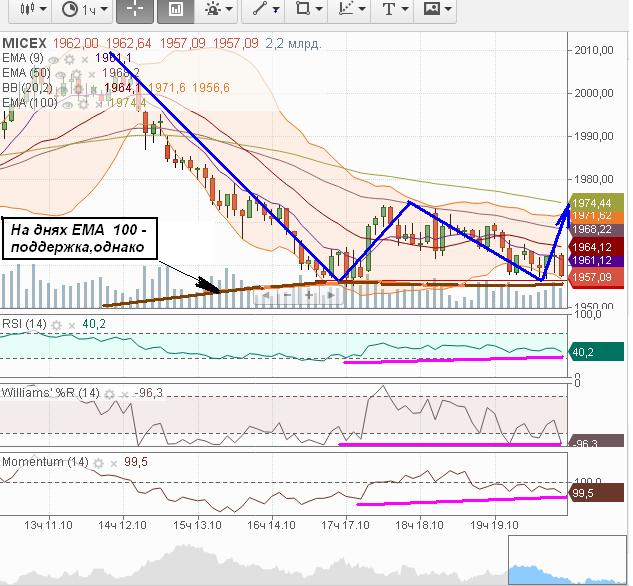Toggle visibility eye for EMA (9)
Image resolution: width=633 pixels, height=586 pixels.
point(53,60)
